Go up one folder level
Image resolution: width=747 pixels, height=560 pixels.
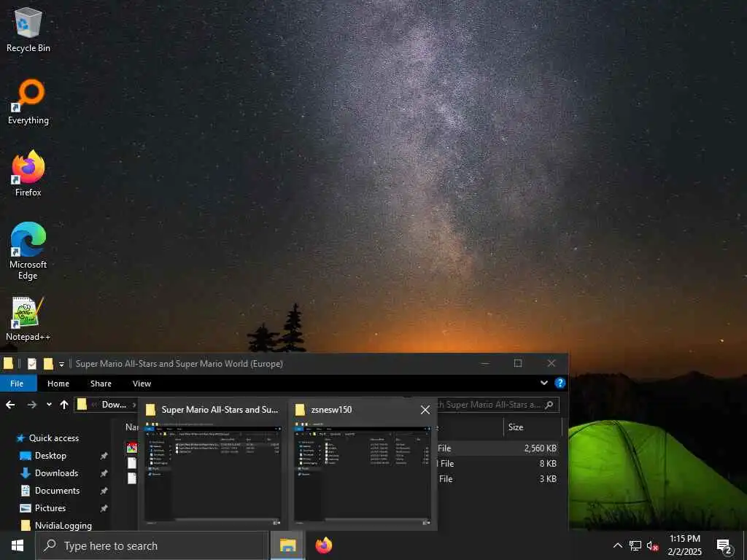coord(64,405)
